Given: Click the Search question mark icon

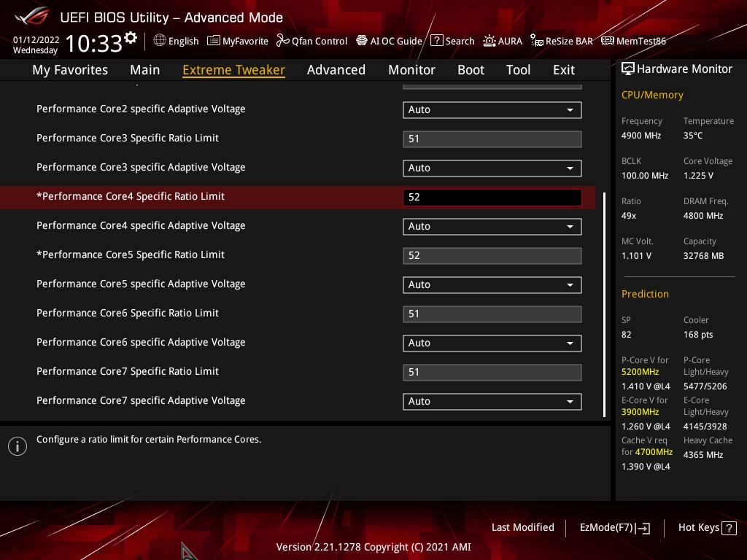Looking at the screenshot, I should 437,41.
